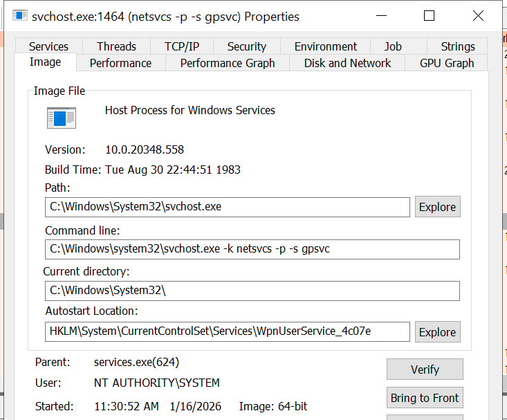
Task: Open the Disk and Network tab
Action: [347, 63]
